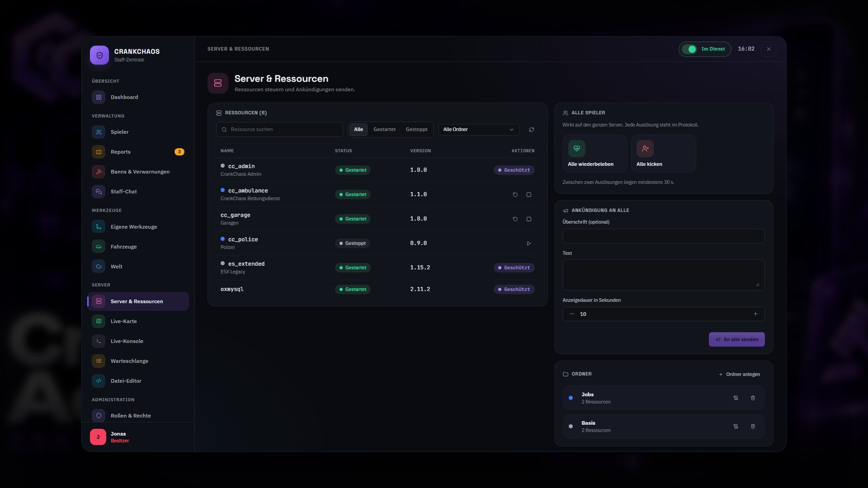The image size is (868, 488).
Task: Open Eigene Werkzeuge tools
Action: [138, 227]
